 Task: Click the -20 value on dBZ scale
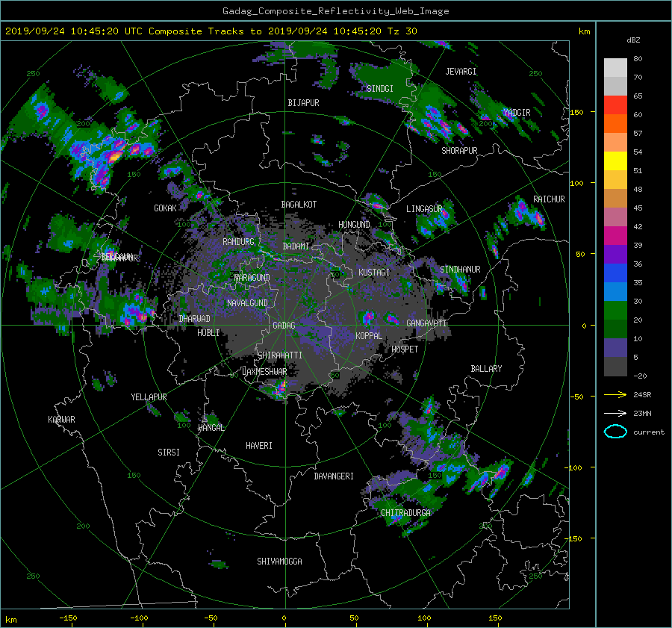[639, 376]
